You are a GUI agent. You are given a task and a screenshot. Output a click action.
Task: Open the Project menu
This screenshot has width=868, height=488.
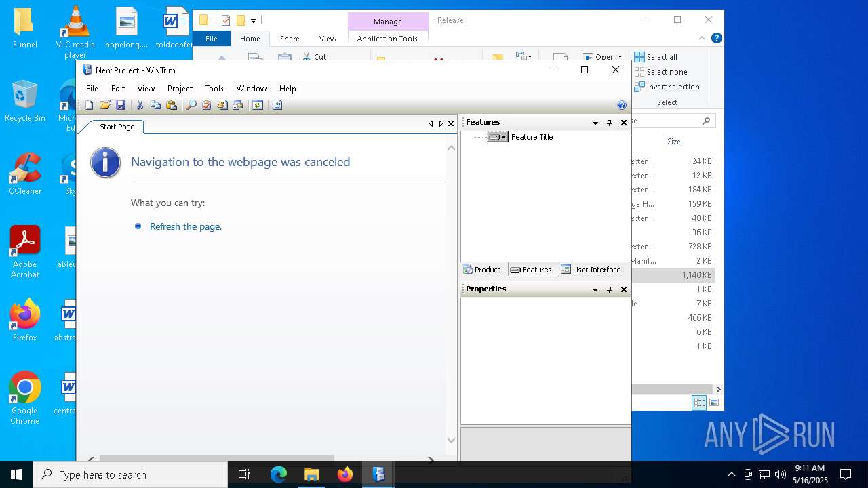pyautogui.click(x=180, y=89)
